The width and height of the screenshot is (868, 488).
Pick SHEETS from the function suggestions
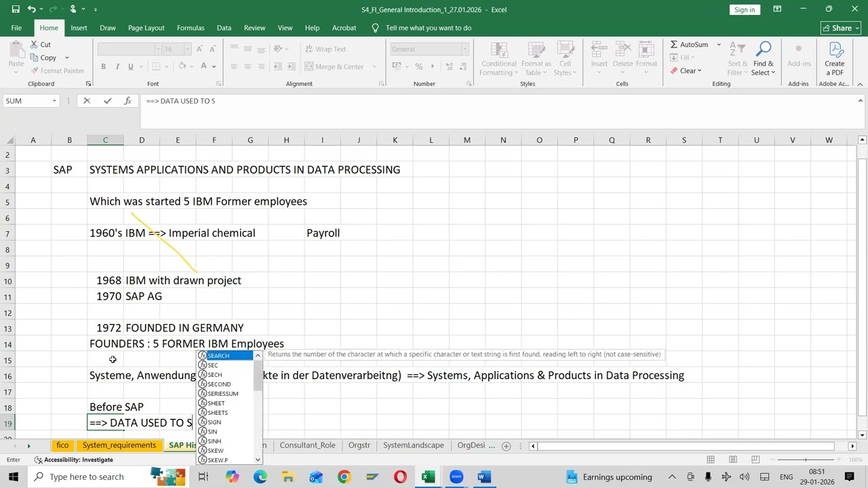click(x=225, y=413)
